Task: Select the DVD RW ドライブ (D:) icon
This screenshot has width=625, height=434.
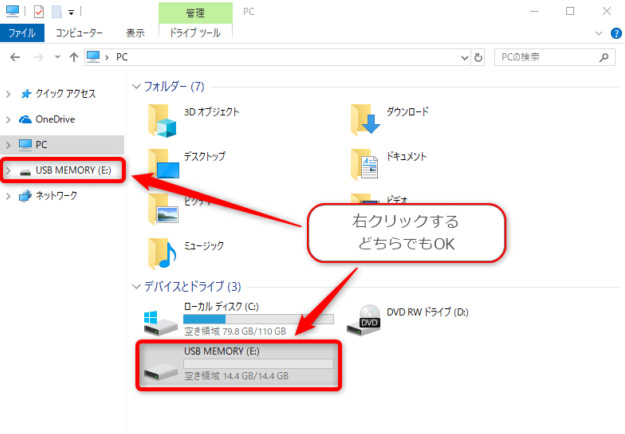Action: [x=364, y=320]
